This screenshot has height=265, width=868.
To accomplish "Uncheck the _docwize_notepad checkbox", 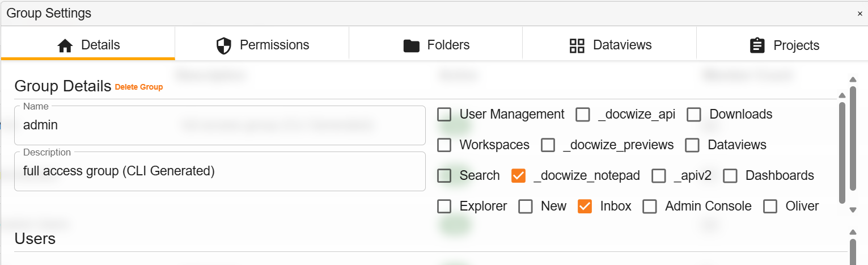I will [518, 176].
